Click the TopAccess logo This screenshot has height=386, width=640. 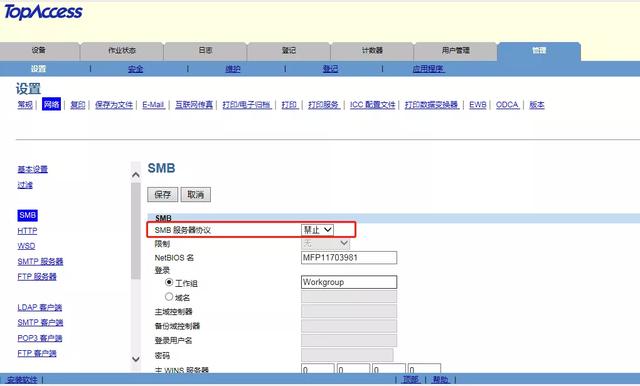[43, 11]
